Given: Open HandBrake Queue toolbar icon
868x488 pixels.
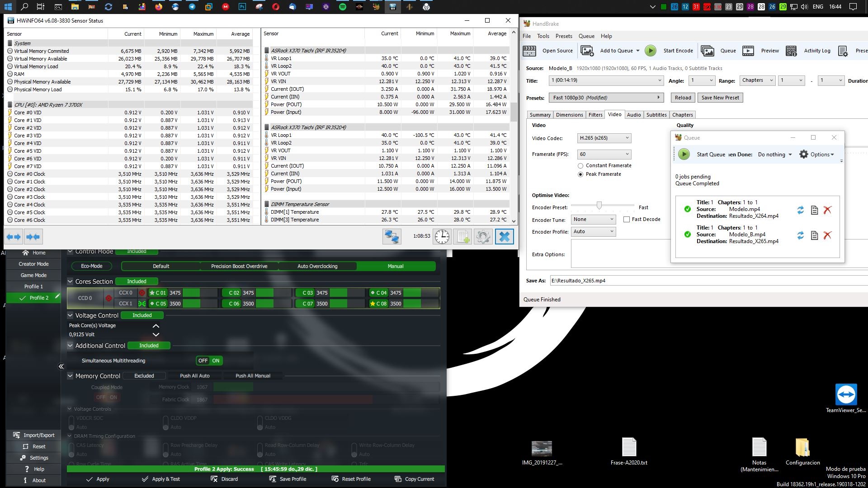Looking at the screenshot, I should (708, 51).
